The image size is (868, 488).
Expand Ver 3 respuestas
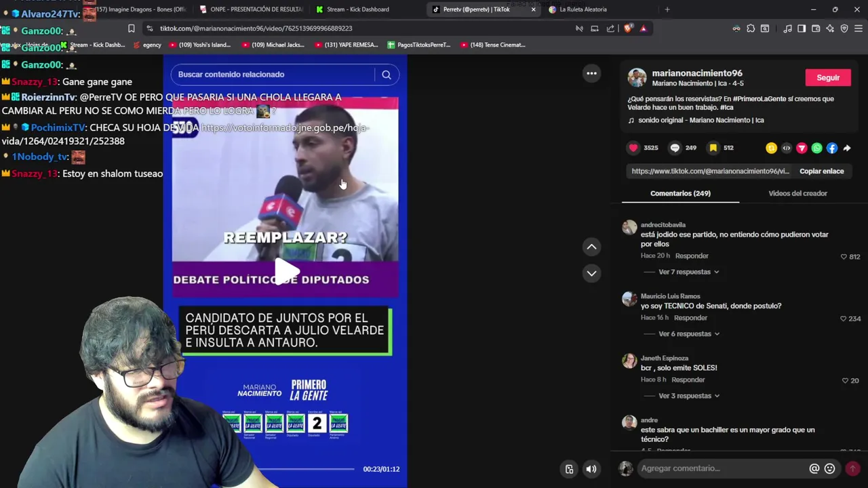click(688, 396)
